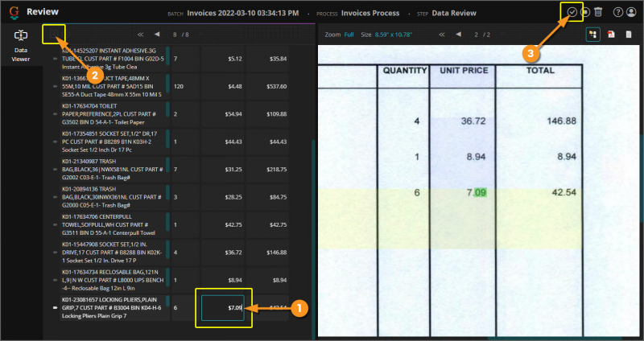Click the Data Review step name

click(454, 13)
